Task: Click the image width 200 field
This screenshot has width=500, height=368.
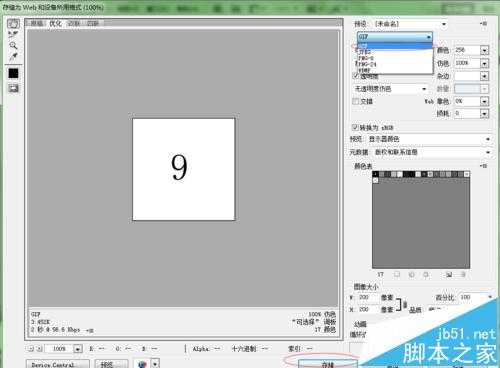Action: 367,297
